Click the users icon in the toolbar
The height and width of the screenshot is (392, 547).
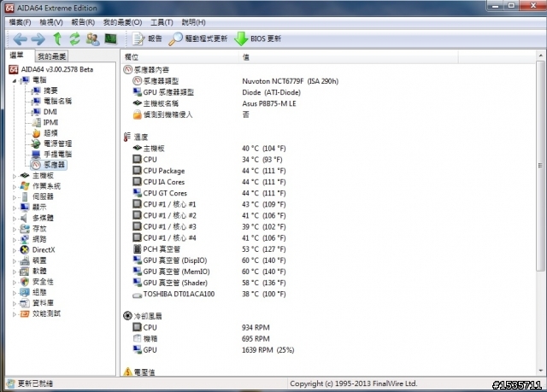93,38
